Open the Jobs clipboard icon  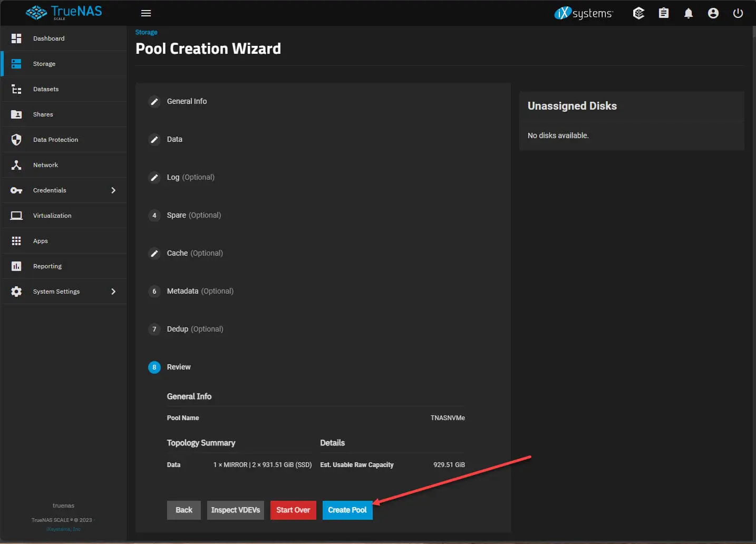664,13
